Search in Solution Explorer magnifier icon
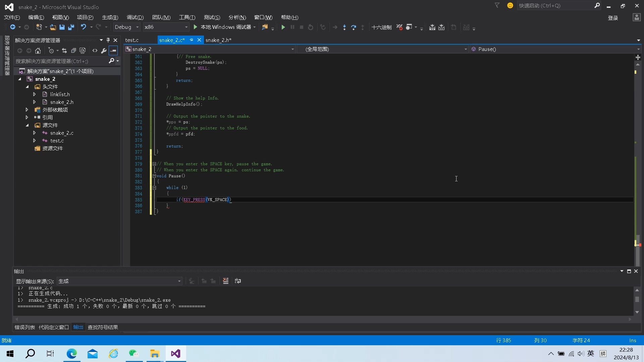 (x=112, y=61)
